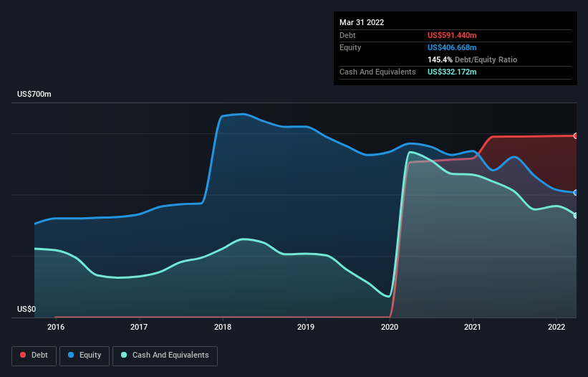Click the 2020 x-axis label
The width and height of the screenshot is (588, 377).
tap(390, 327)
